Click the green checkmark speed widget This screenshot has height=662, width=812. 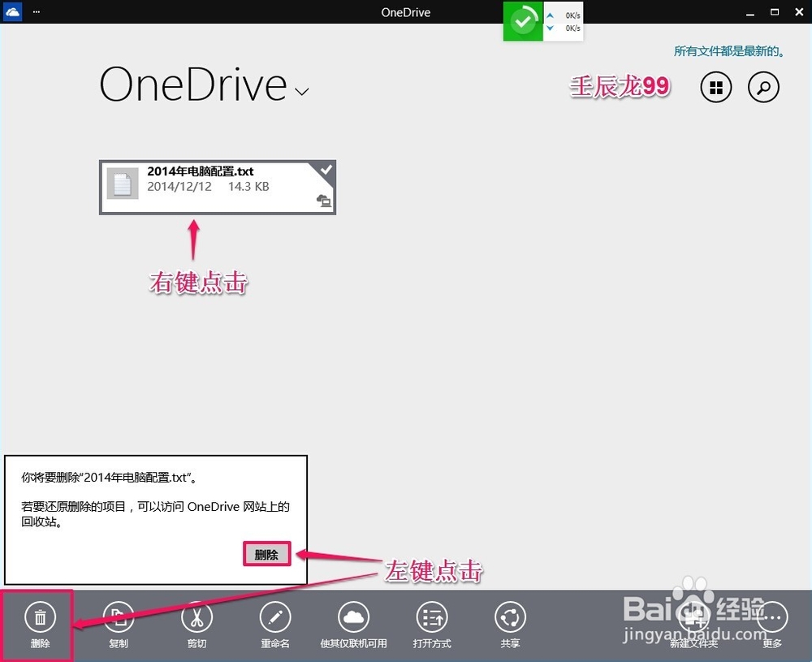tap(523, 21)
